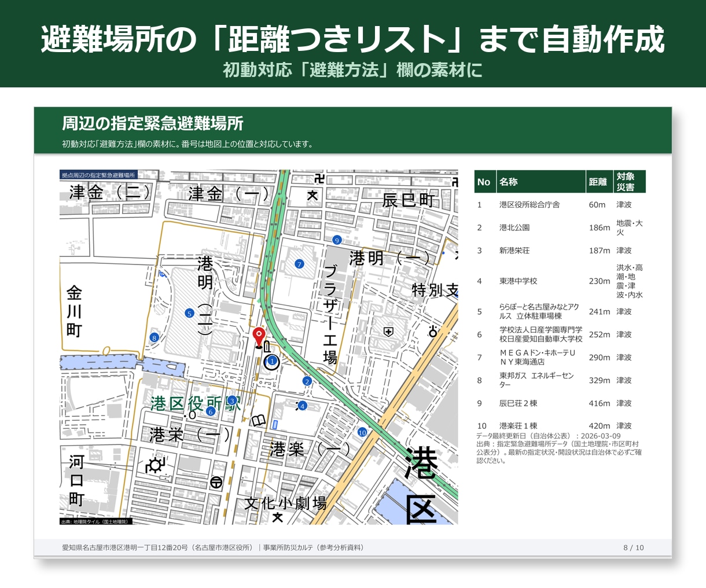Image resolution: width=706 pixels, height=588 pixels.
Task: Click the subtitle 初動対応「避難方法」欄の素材に in the top banner
Action: tap(353, 70)
